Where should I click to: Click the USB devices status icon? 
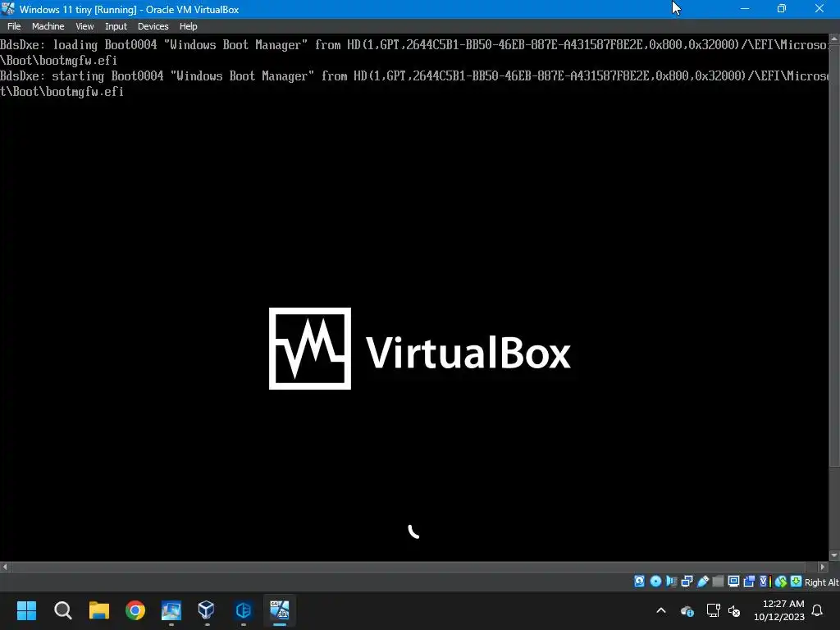pyautogui.click(x=703, y=582)
